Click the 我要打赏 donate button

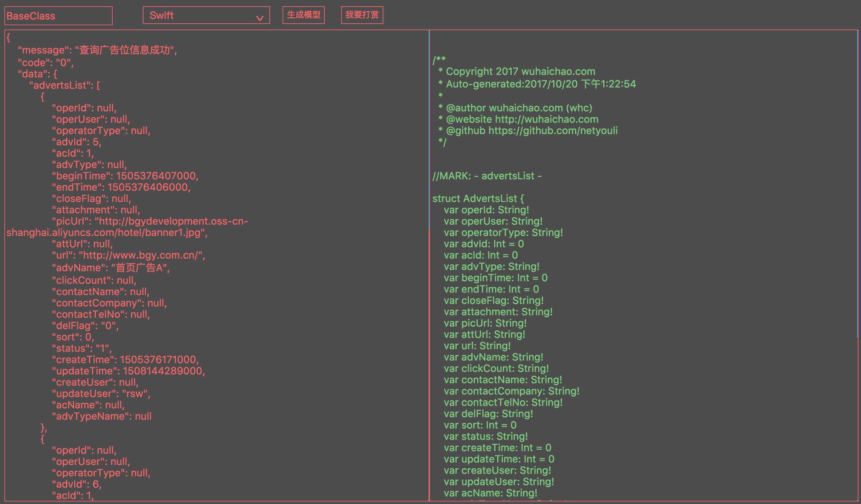coord(362,15)
